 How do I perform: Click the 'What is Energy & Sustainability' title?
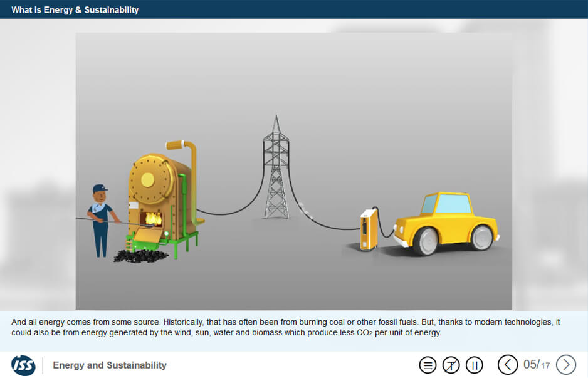[x=75, y=9]
